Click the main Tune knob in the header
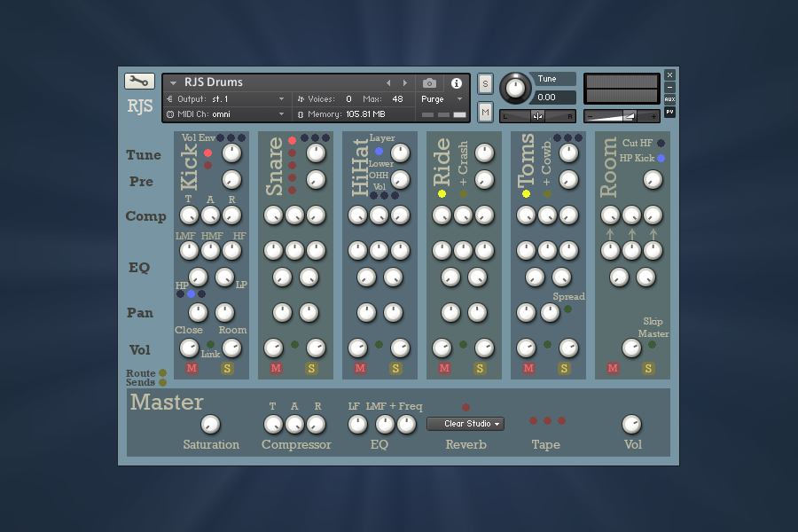This screenshot has height=532, width=798. [515, 88]
